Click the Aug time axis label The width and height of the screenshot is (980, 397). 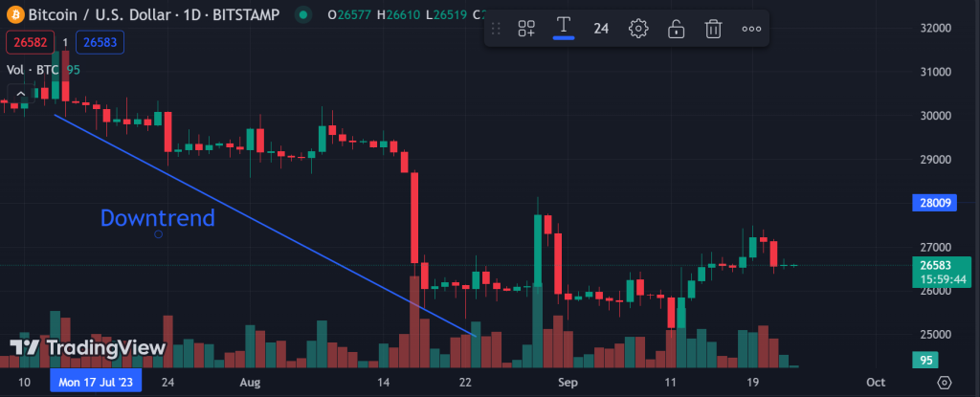250,382
